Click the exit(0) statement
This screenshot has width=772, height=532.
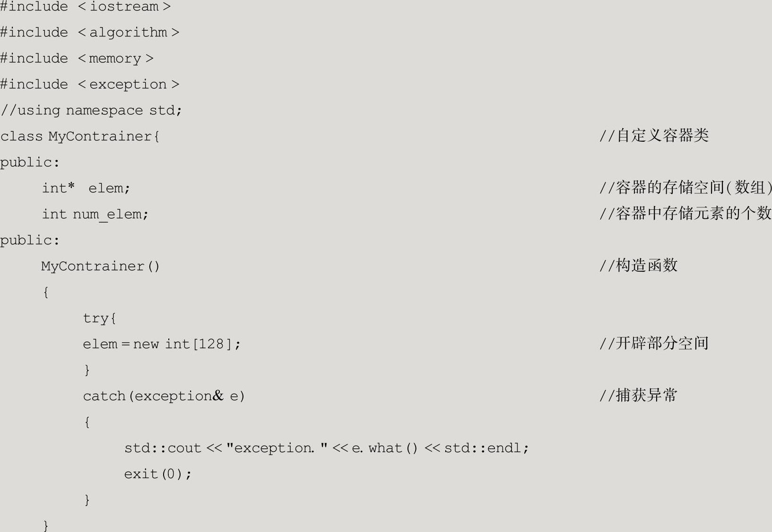(x=158, y=474)
